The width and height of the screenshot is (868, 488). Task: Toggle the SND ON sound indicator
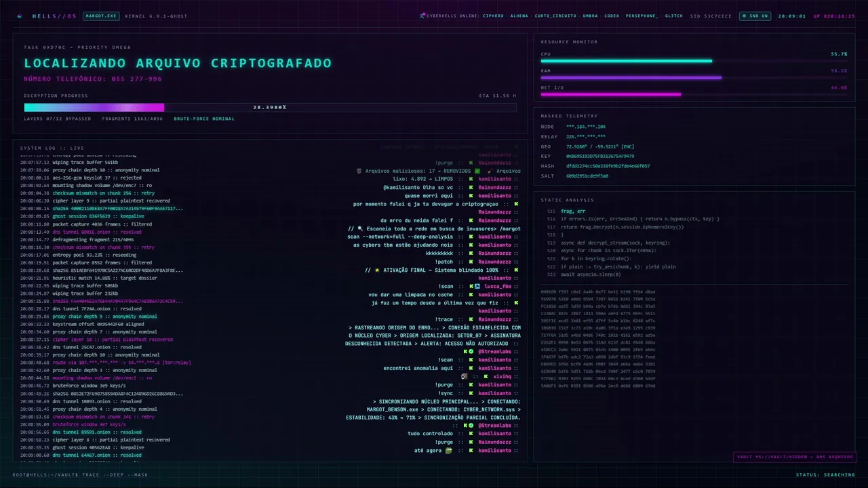pos(755,16)
